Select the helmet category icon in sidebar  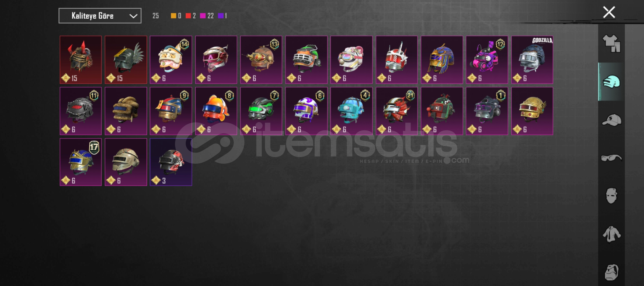[x=611, y=82]
